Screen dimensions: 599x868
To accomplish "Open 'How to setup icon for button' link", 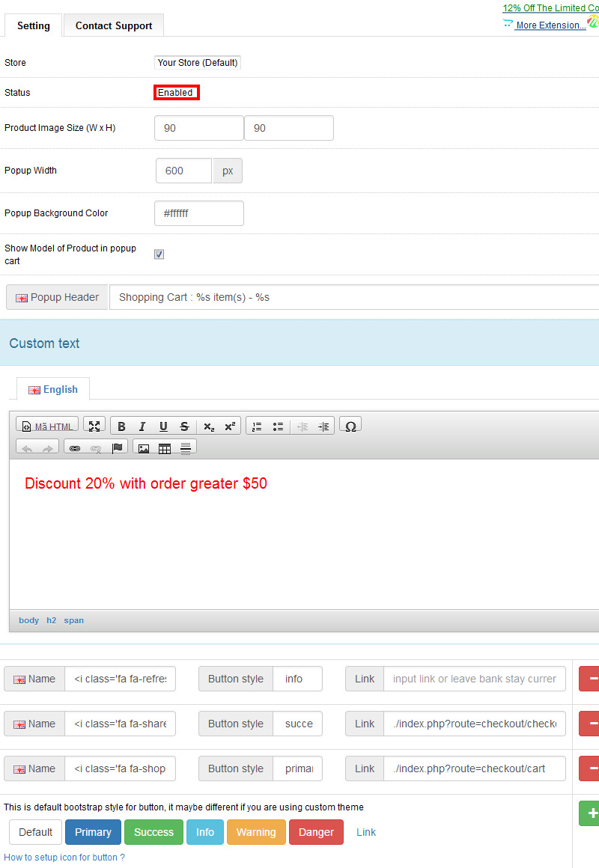I will click(x=64, y=858).
